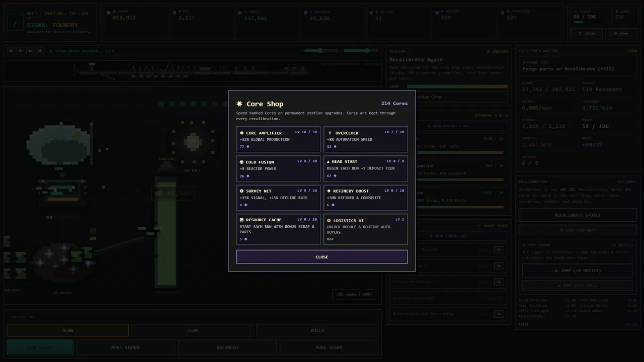
Task: Click the x25 combo (+38%) badge
Action: point(354,294)
